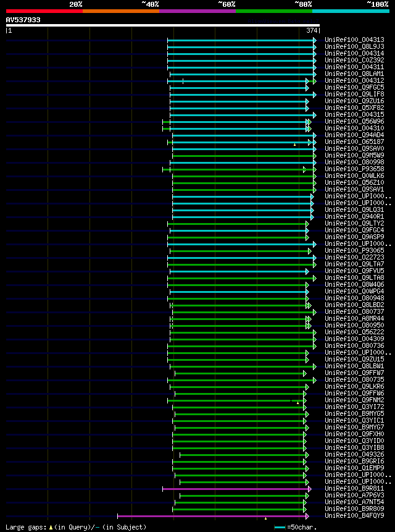Click the cyan alignment bar for O04313
The width and height of the screenshot is (395, 532).
point(241,40)
